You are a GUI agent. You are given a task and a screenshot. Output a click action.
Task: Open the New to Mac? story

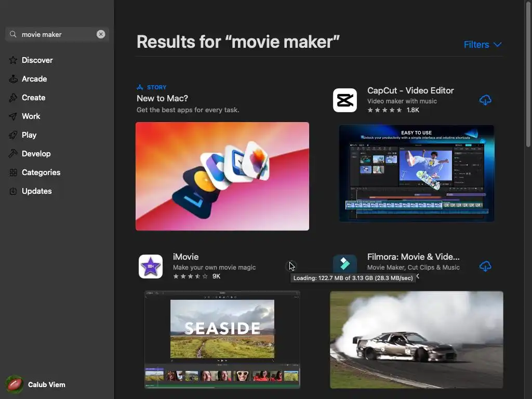162,98
